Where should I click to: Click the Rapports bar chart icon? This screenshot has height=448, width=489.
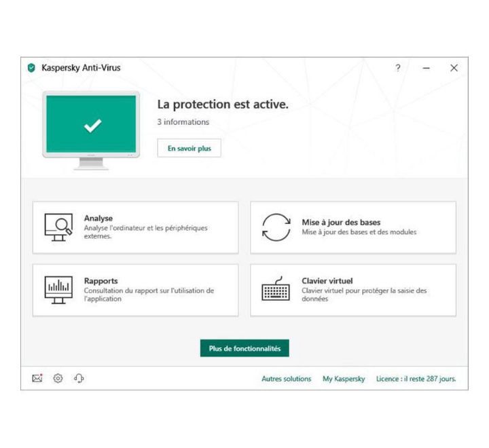tap(58, 290)
